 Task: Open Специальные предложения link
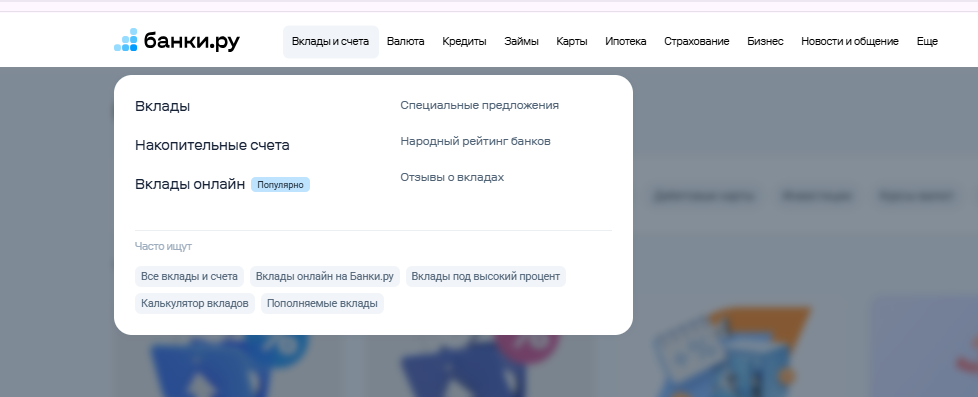tap(480, 105)
